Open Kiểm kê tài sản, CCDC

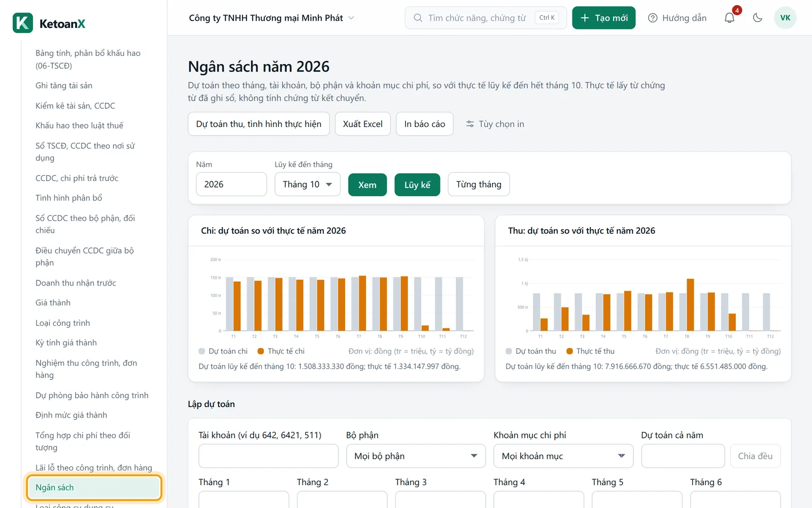click(75, 106)
